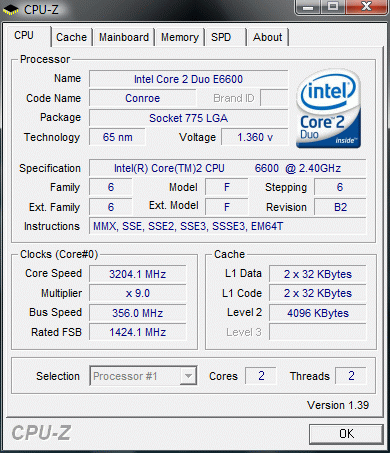
Task: Click the Specification text field
Action: tap(227, 168)
